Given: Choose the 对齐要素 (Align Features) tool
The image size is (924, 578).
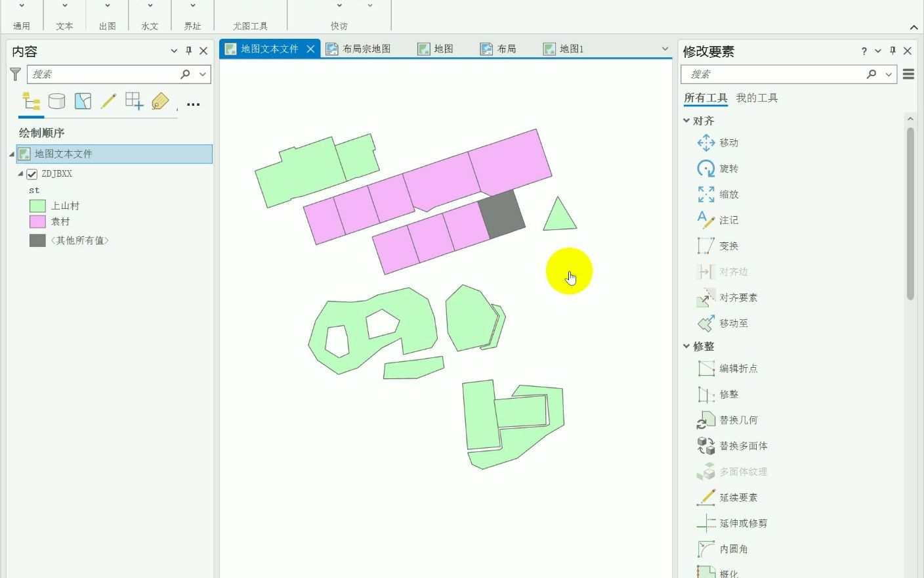Looking at the screenshot, I should 726,298.
